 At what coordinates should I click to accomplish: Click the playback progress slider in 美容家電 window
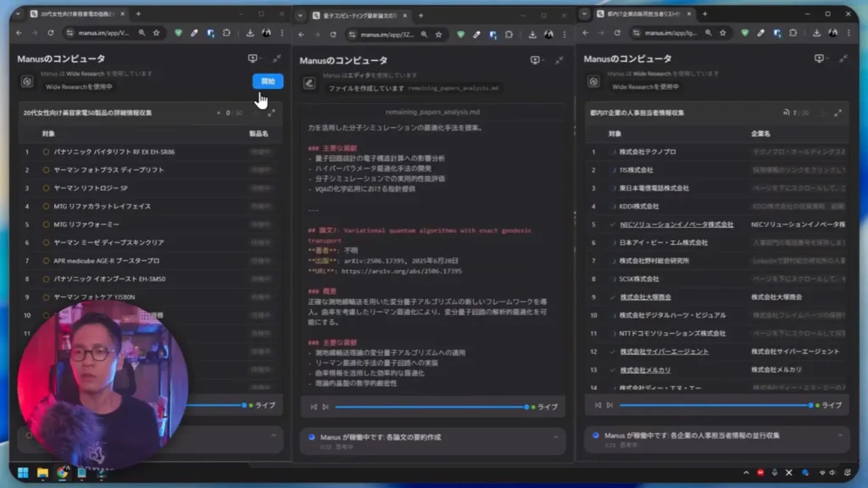pyautogui.click(x=216, y=406)
